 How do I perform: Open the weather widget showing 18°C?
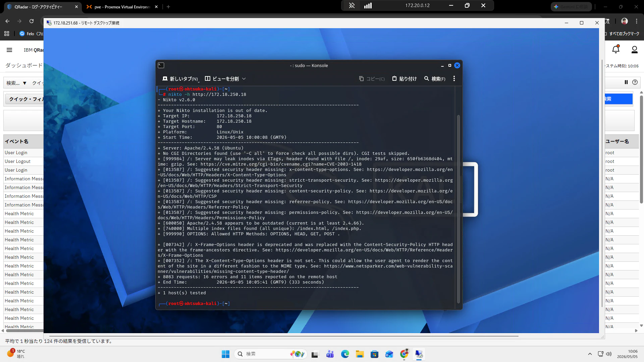tap(16, 354)
